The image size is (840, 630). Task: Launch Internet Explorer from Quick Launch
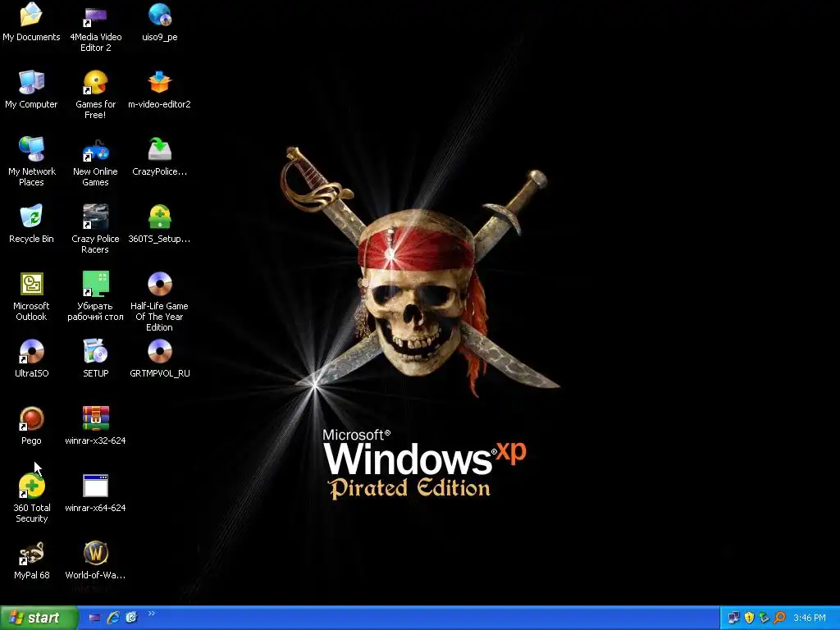coord(113,618)
